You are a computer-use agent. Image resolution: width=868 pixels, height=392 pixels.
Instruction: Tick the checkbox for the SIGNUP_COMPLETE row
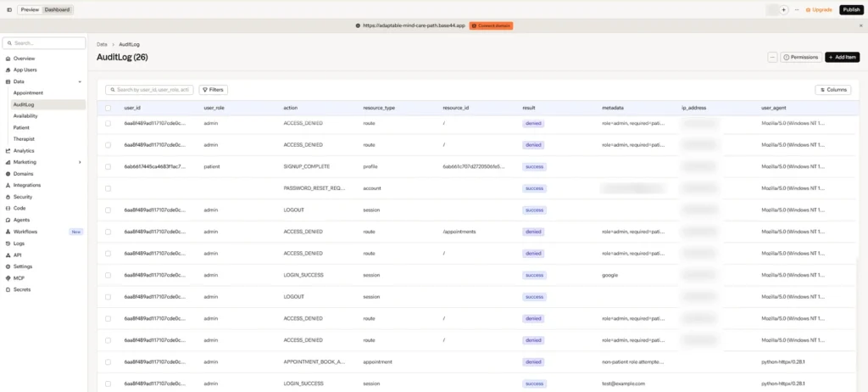[x=108, y=166]
